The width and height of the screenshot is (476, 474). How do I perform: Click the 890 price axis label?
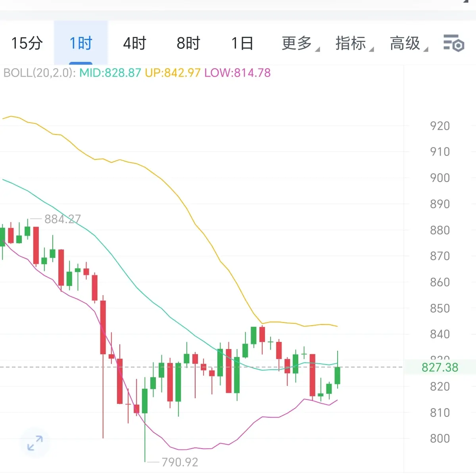point(440,204)
